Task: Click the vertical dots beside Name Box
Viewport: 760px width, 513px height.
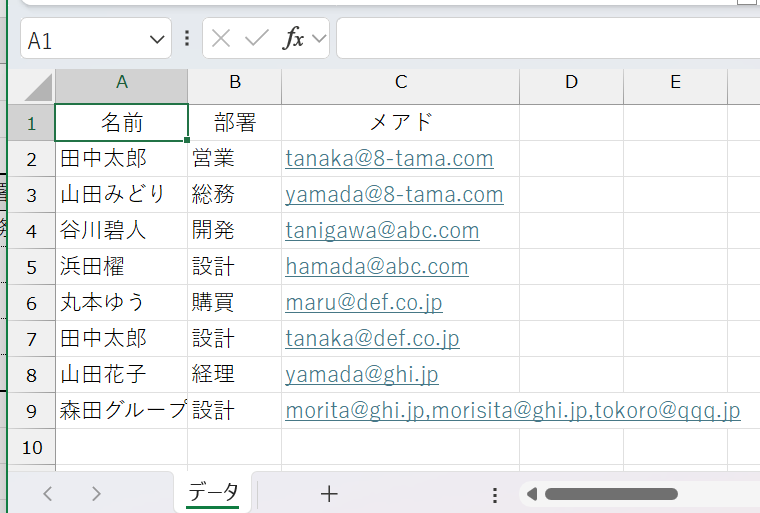Action: pyautogui.click(x=187, y=39)
